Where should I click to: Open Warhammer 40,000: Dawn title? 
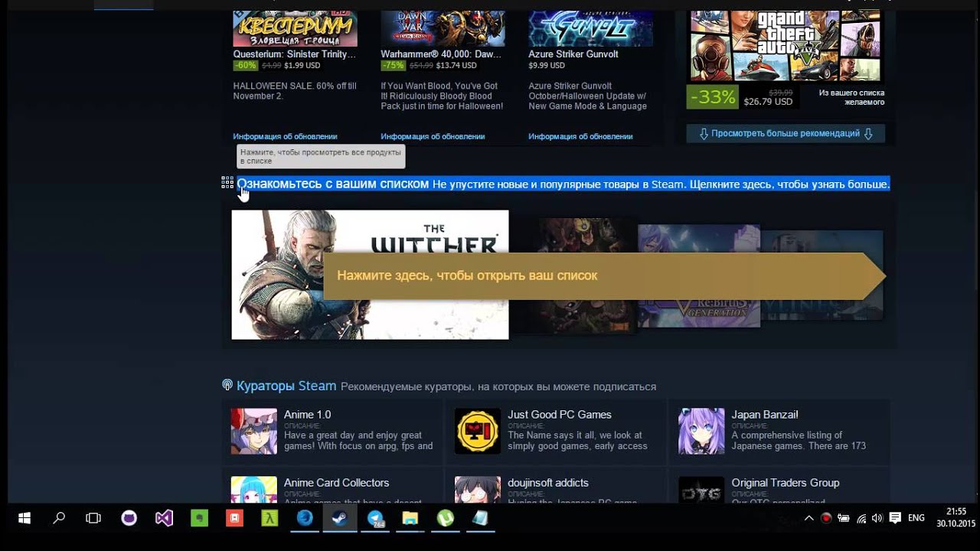click(441, 54)
